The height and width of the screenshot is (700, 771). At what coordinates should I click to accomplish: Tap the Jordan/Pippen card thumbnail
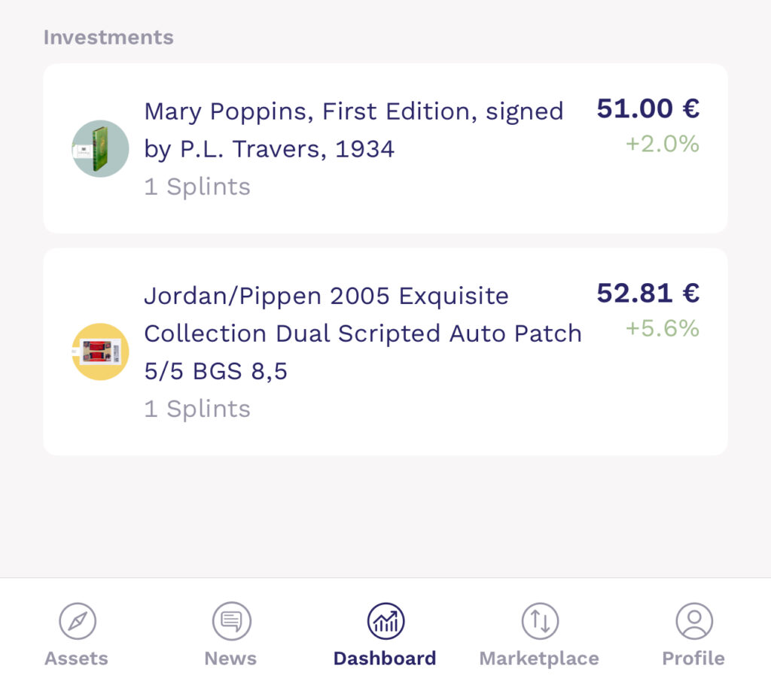point(100,352)
